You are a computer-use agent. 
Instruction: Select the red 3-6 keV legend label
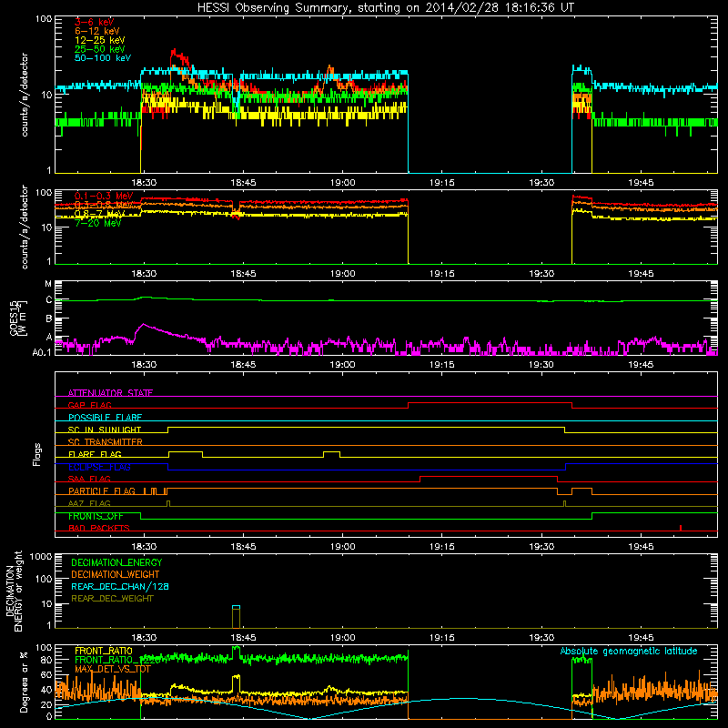point(95,22)
